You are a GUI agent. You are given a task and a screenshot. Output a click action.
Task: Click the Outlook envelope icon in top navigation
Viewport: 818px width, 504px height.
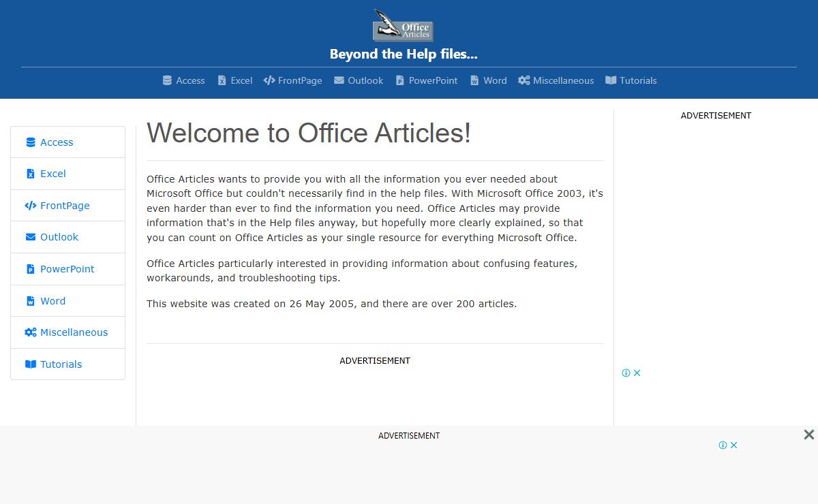coord(339,80)
